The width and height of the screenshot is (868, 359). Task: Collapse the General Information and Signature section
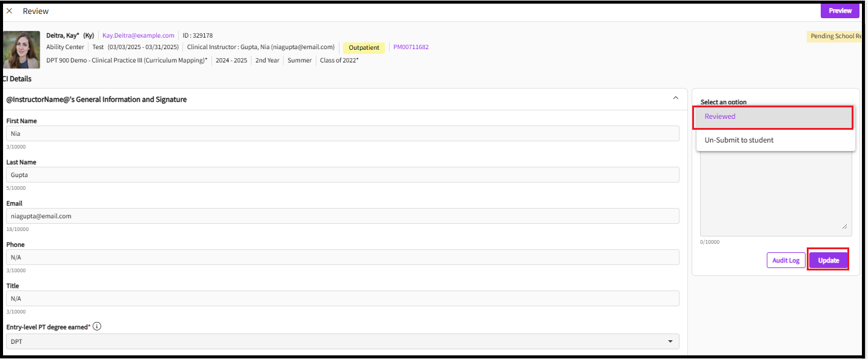coord(676,98)
